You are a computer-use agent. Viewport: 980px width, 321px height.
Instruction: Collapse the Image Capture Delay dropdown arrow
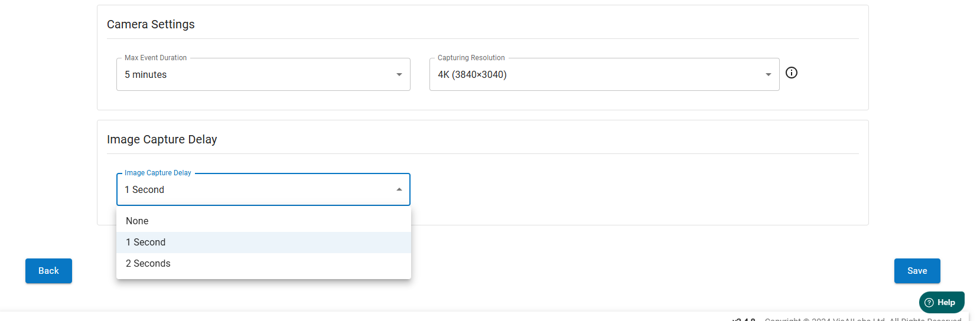399,189
